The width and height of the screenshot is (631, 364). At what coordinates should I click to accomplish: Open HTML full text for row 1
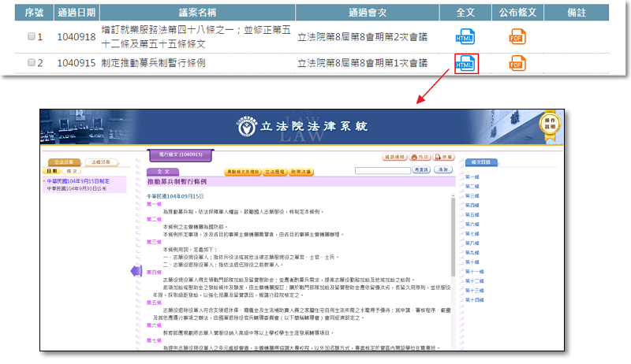pos(465,36)
